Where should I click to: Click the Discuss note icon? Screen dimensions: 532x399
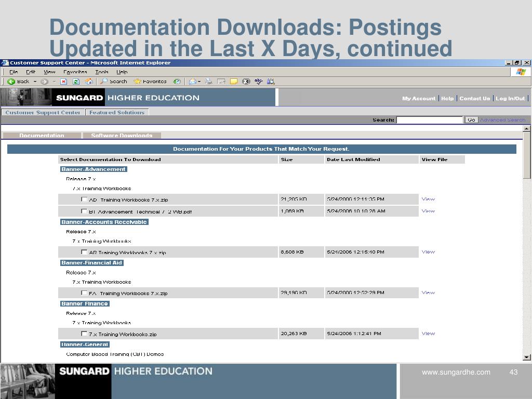[x=234, y=82]
